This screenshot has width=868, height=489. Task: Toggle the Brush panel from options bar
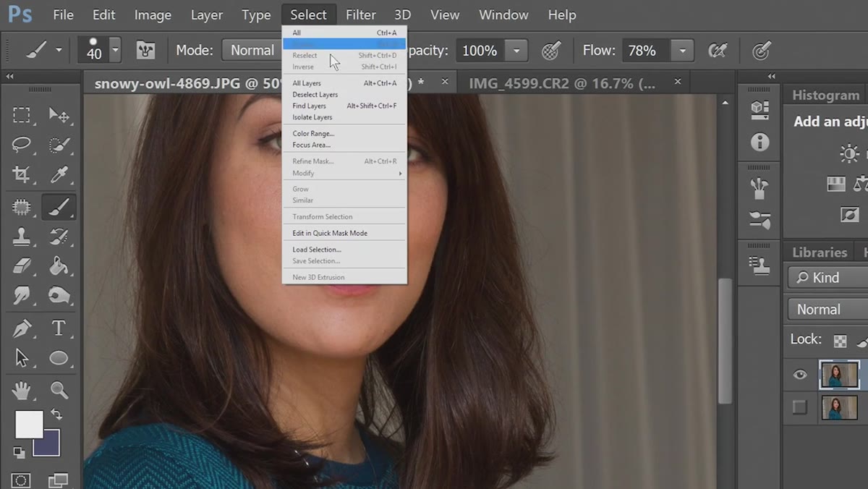point(145,51)
